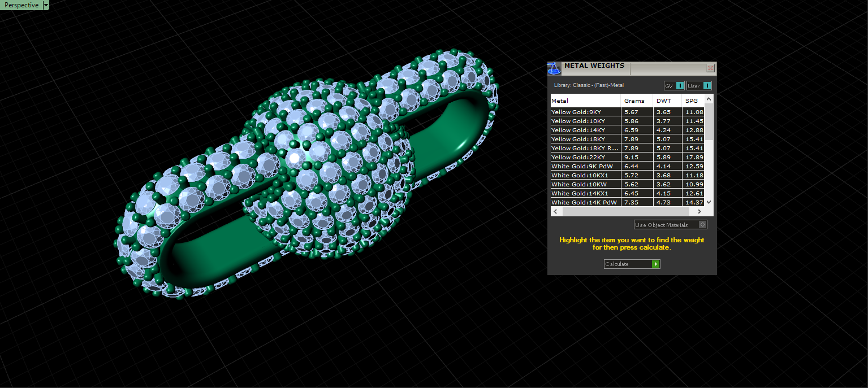Screen dimensions: 868x388
Task: Click the SPG column header
Action: tap(693, 101)
